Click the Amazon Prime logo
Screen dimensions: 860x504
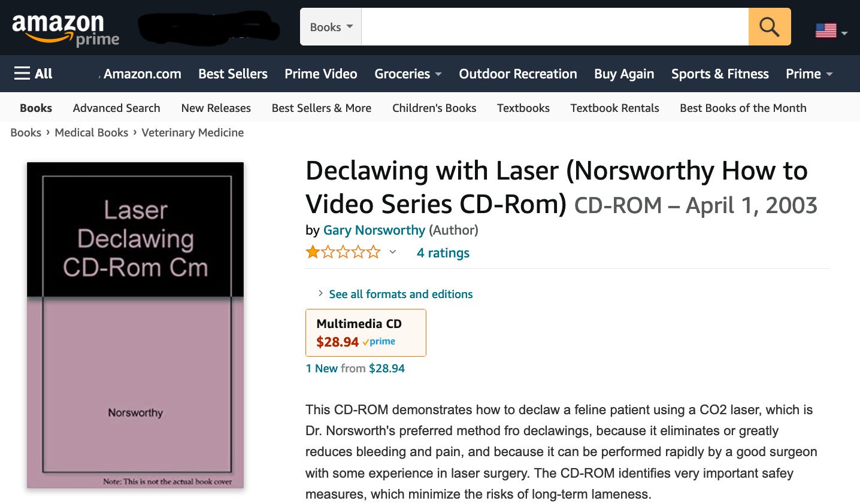pyautogui.click(x=65, y=29)
